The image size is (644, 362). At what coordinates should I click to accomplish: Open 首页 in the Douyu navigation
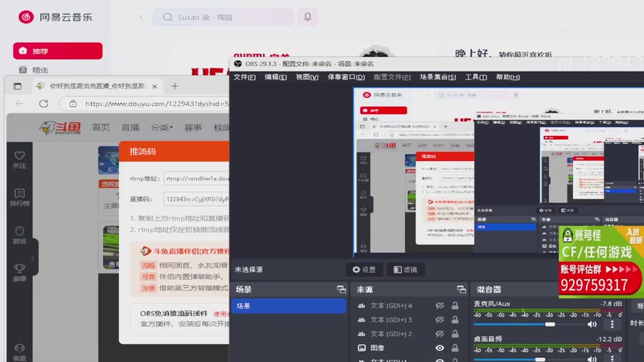pos(101,128)
